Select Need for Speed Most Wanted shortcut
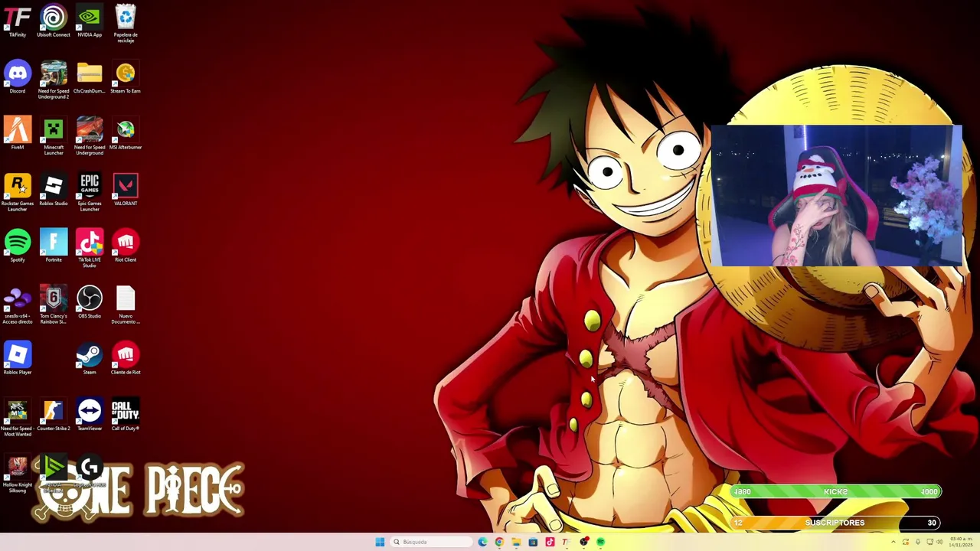 pyautogui.click(x=18, y=417)
